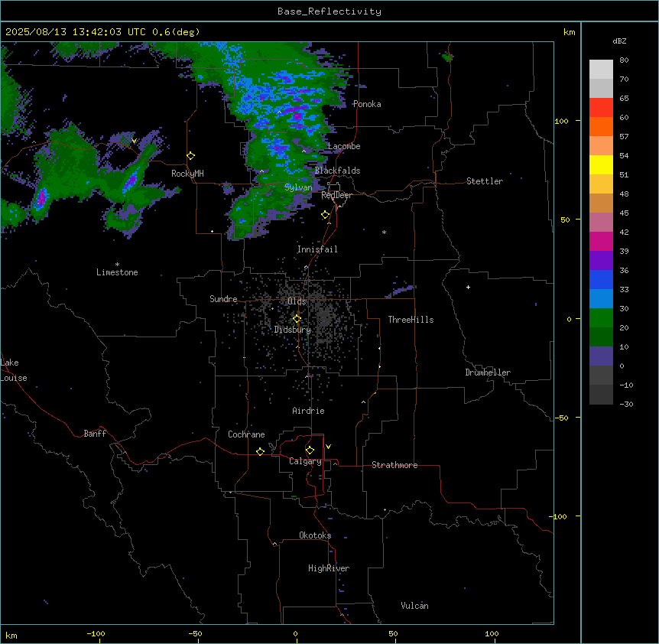Click the white plus marker west of Drumheller
This screenshot has width=659, height=644.
(x=468, y=287)
